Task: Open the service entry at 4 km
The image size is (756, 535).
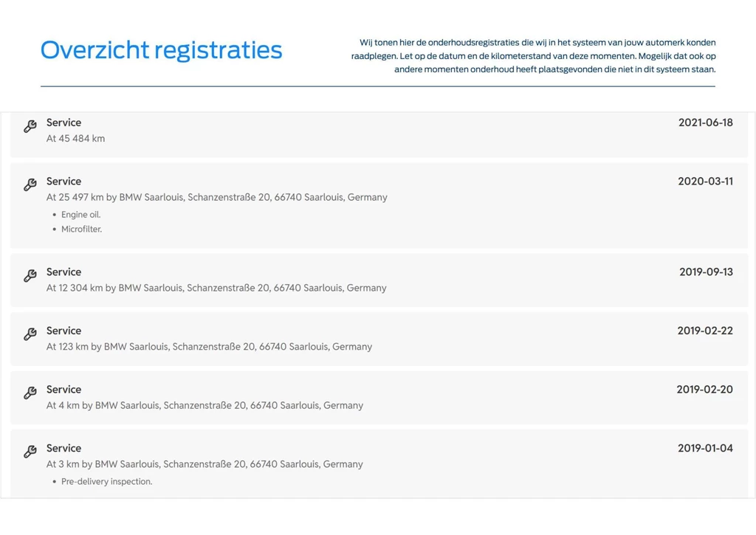Action: pos(379,398)
